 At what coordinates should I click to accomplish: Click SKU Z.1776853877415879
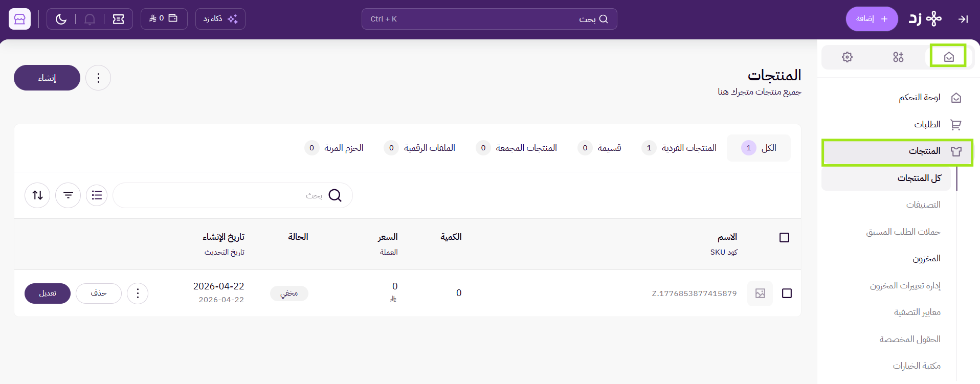pyautogui.click(x=694, y=293)
